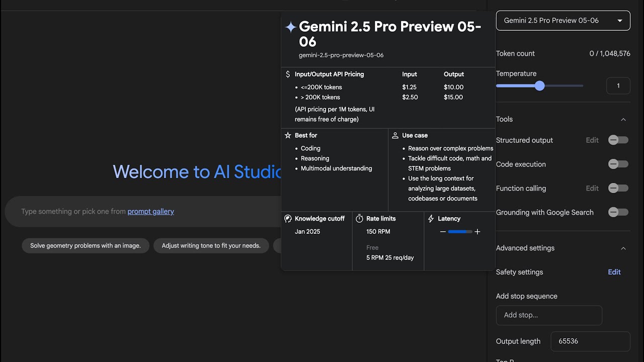Screen dimensions: 644x362
Task: Enable Code execution switch
Action: (x=618, y=164)
